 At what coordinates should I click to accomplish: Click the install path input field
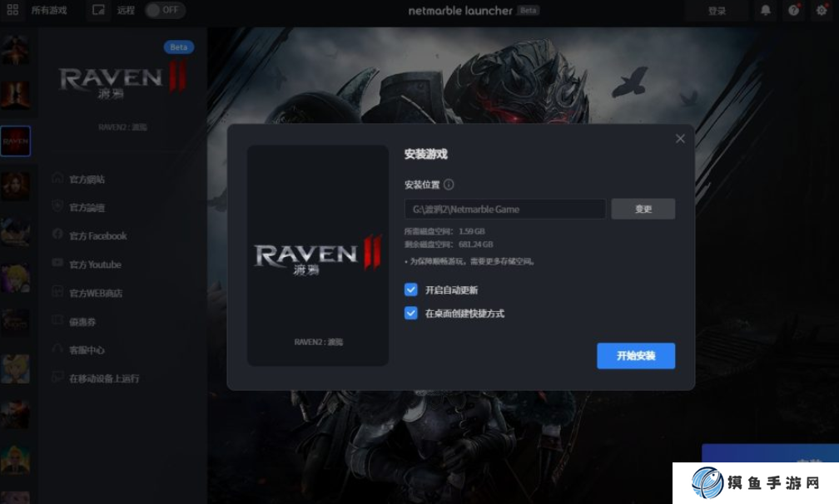[504, 210]
